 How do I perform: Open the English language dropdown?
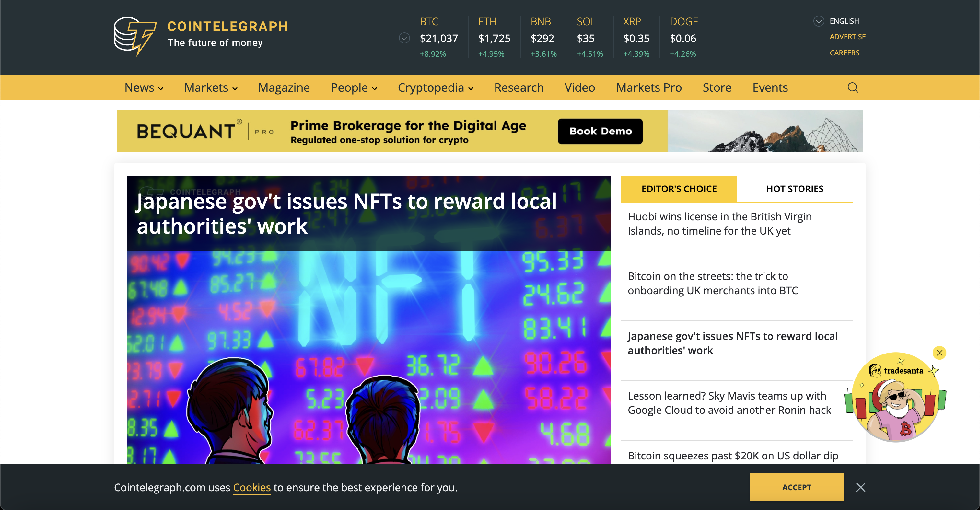pyautogui.click(x=836, y=21)
